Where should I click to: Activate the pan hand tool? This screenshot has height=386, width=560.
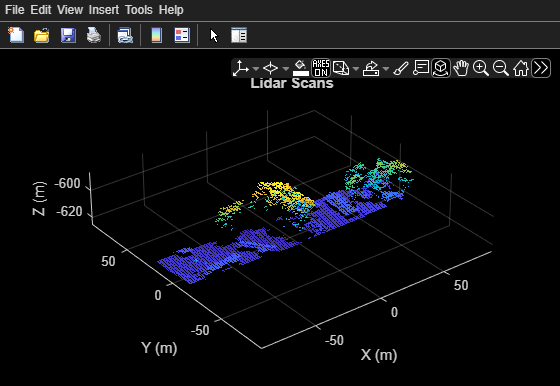point(461,68)
